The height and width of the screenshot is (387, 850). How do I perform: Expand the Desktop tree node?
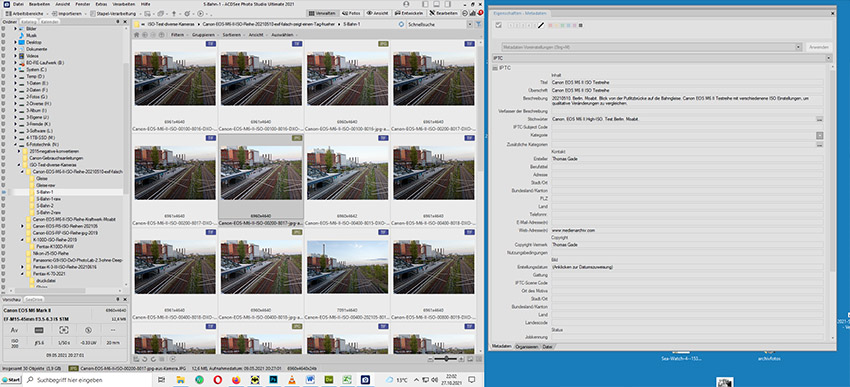[x=16, y=42]
